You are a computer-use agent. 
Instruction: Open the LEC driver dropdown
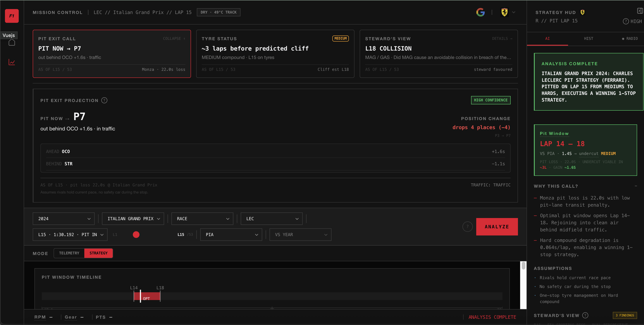point(271,219)
